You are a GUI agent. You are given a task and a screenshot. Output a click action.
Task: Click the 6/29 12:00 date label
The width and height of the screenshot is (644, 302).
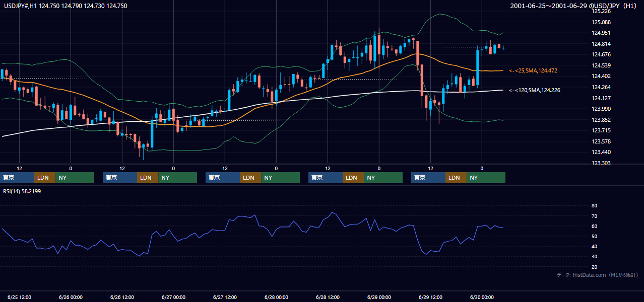tap(430, 297)
